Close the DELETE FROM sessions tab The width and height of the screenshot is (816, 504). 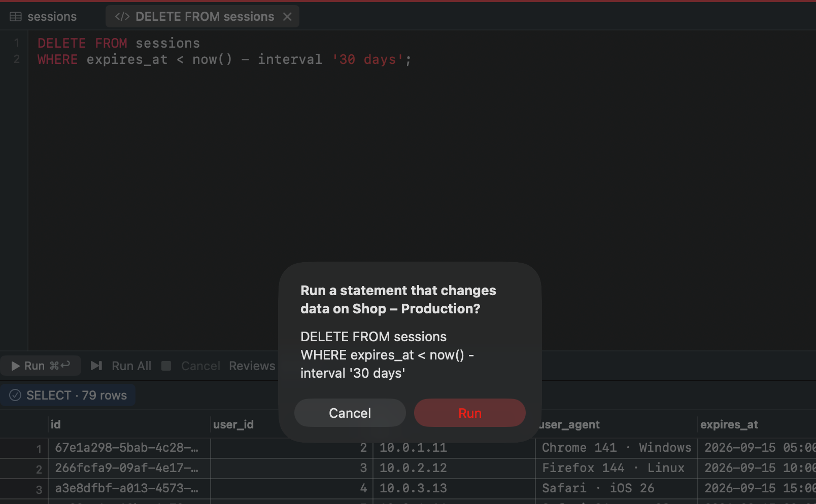[288, 17]
